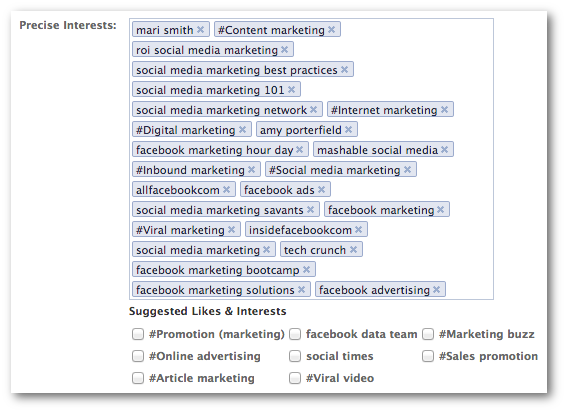The height and width of the screenshot is (412, 566).
Task: Check the #Viral video suggestion
Action: click(295, 378)
